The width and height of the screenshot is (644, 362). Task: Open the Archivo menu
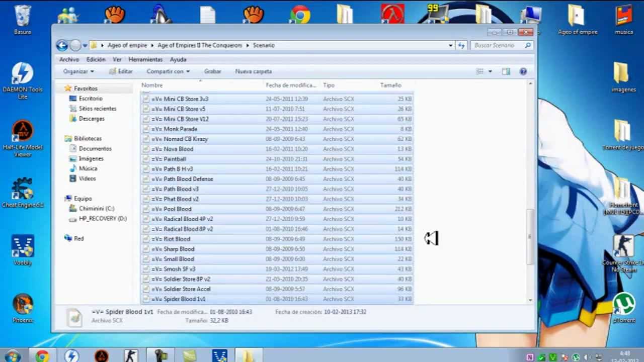(69, 59)
